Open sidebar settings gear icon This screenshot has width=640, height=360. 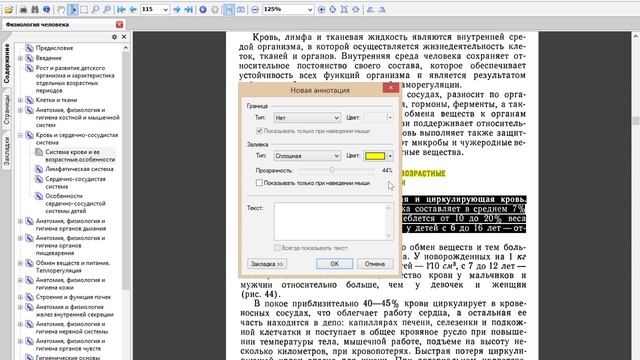coord(115,37)
